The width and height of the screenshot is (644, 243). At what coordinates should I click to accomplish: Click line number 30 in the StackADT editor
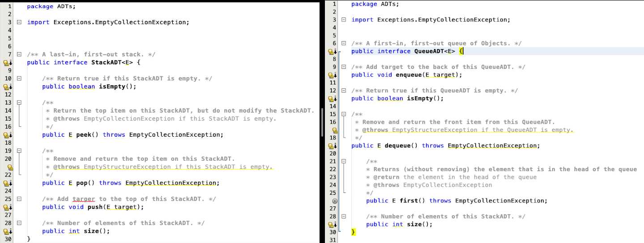coord(8,239)
